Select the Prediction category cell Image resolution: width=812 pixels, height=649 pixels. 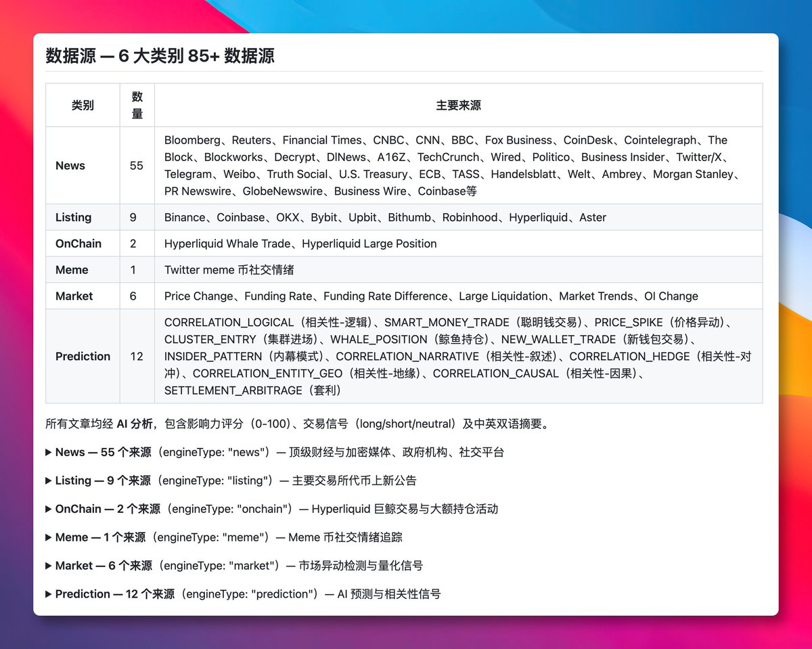(83, 357)
